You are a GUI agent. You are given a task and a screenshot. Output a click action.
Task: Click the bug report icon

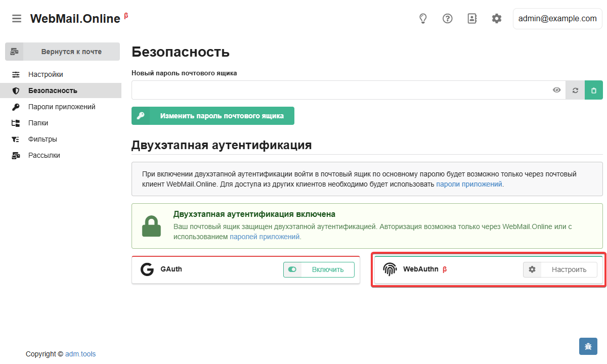[588, 346]
